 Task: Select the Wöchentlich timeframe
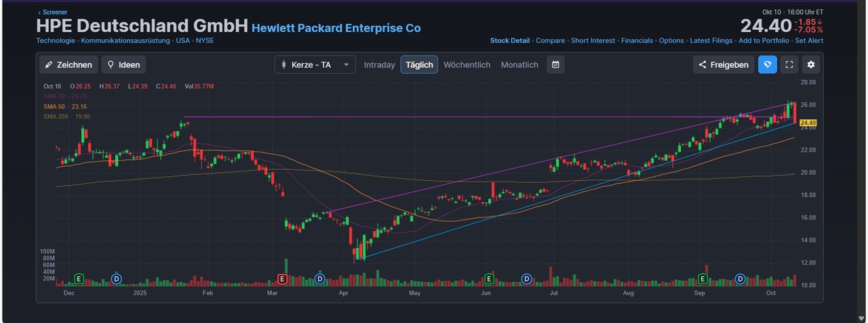click(467, 65)
